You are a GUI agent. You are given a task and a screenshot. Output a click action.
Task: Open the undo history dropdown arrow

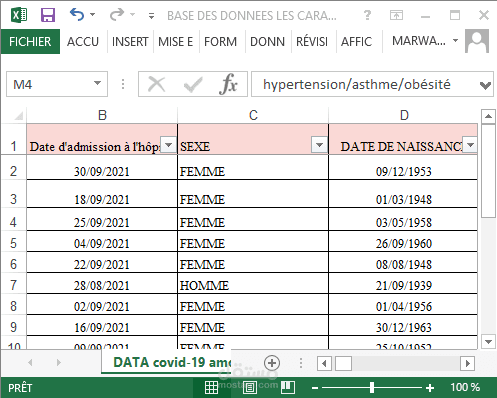[93, 15]
